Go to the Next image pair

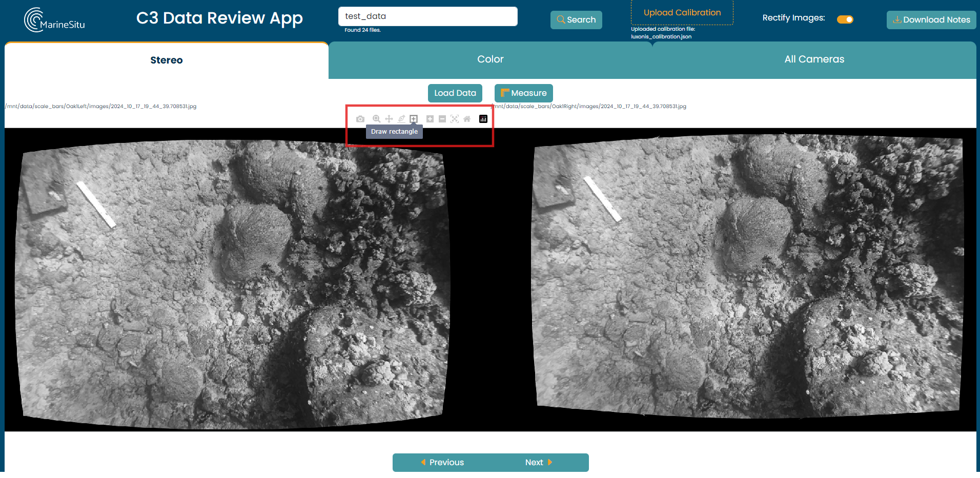pos(538,462)
